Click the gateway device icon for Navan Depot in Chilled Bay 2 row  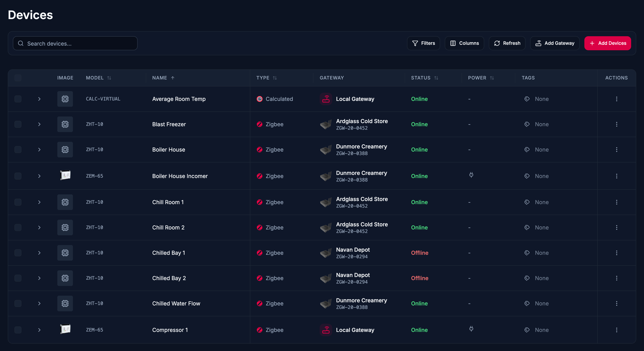(x=326, y=278)
